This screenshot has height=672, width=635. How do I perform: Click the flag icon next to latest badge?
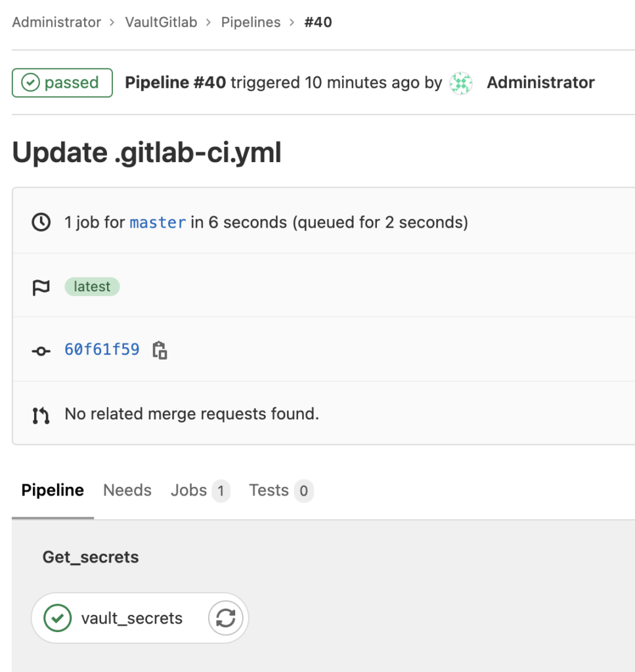click(41, 286)
